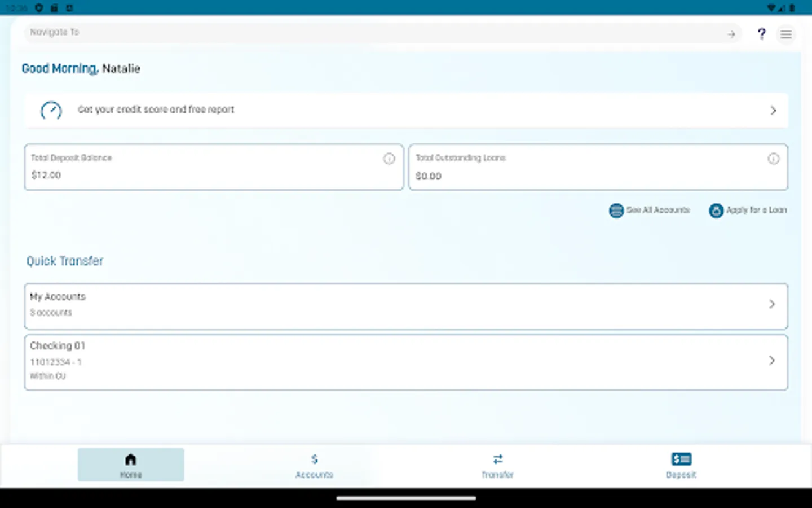Select the Transfer arrows icon
This screenshot has height=508, width=812.
click(x=497, y=458)
